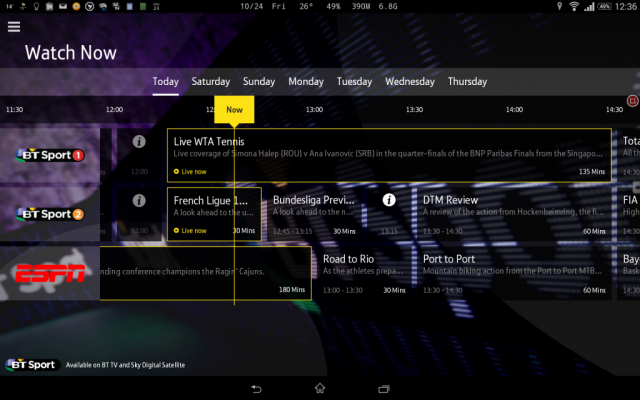This screenshot has width=640, height=400.
Task: Tap the Android recent apps button
Action: [x=384, y=389]
